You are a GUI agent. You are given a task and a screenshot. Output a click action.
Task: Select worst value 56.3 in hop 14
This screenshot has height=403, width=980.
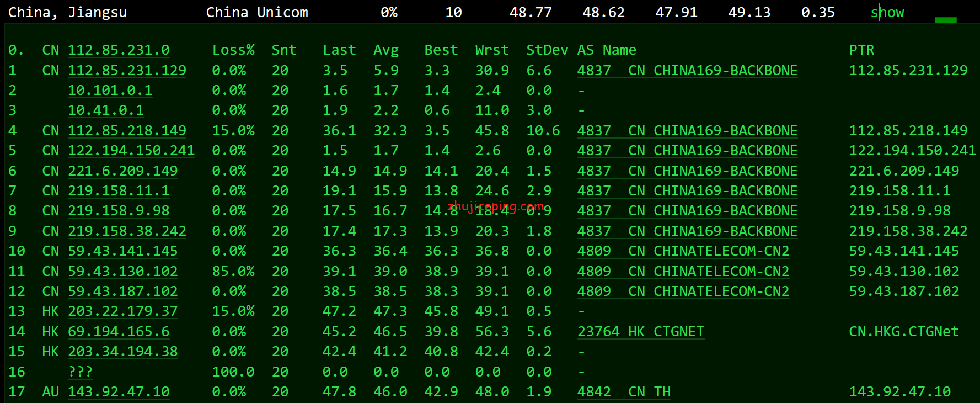pyautogui.click(x=492, y=332)
